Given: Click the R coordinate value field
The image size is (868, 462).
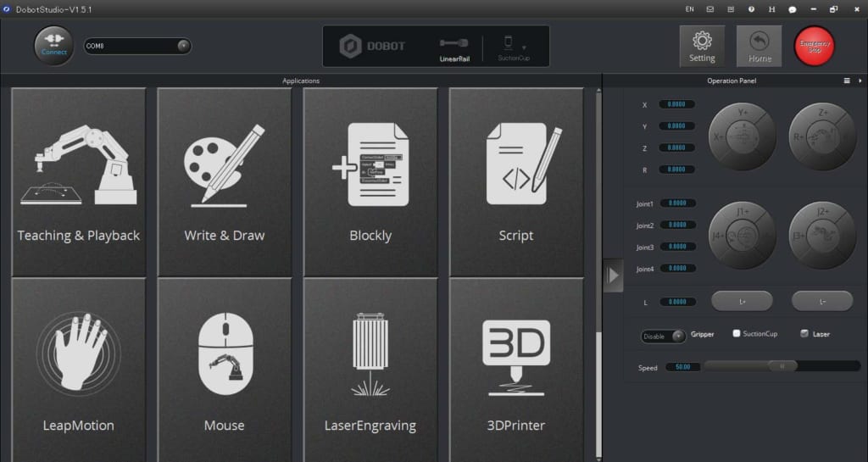Looking at the screenshot, I should (x=676, y=170).
